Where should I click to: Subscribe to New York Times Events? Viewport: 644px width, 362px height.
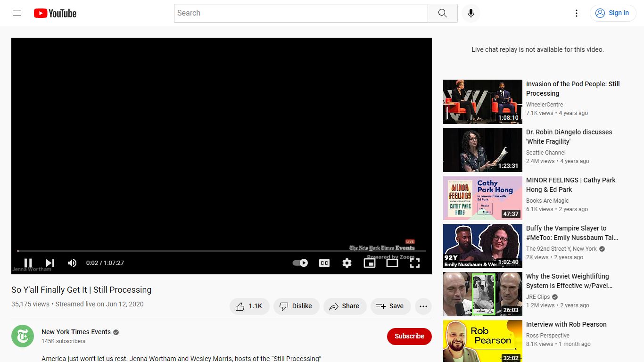(409, 336)
